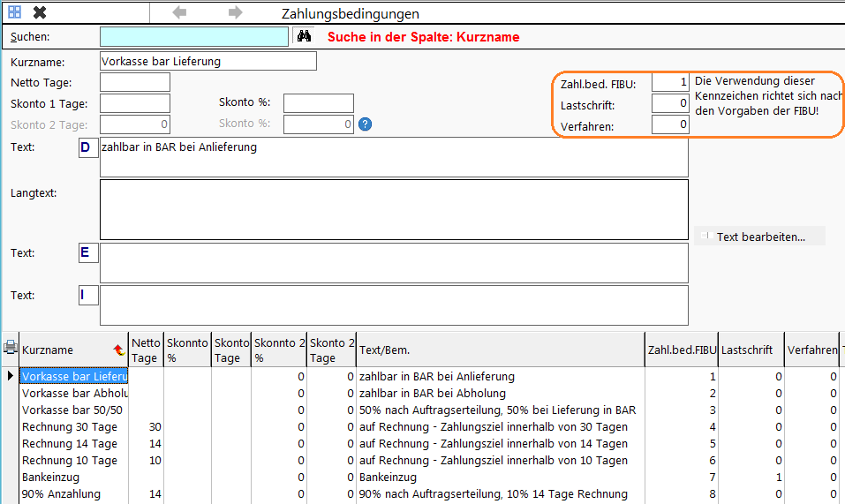Focus the Suchen search field

click(194, 36)
